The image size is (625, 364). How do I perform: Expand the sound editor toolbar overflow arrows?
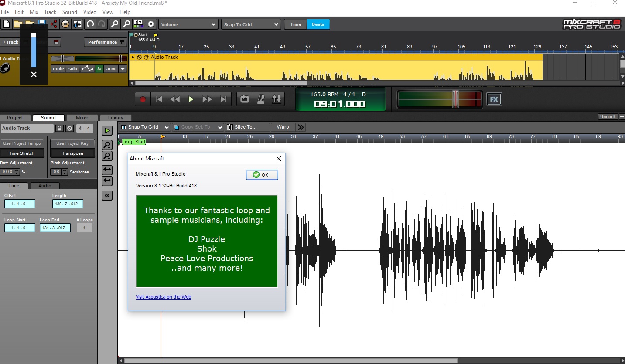[301, 127]
